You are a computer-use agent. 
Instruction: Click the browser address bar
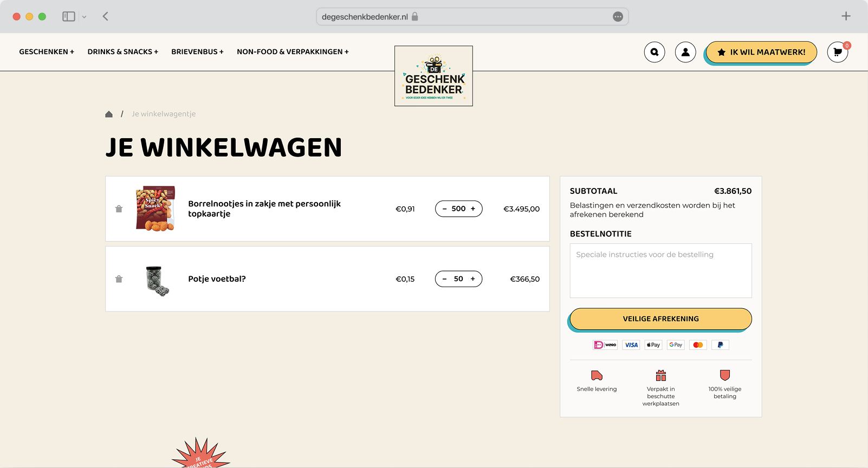472,17
